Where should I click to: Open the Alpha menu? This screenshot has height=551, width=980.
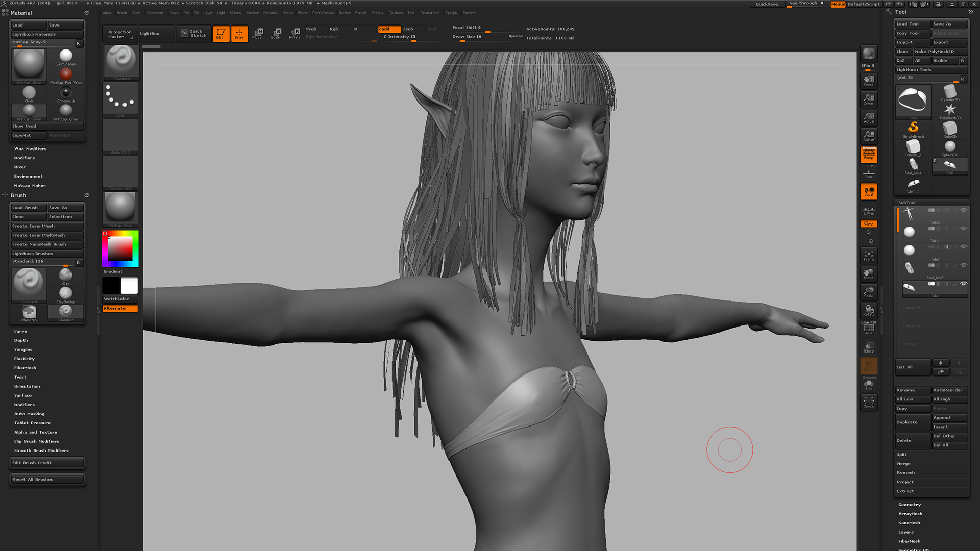(107, 13)
